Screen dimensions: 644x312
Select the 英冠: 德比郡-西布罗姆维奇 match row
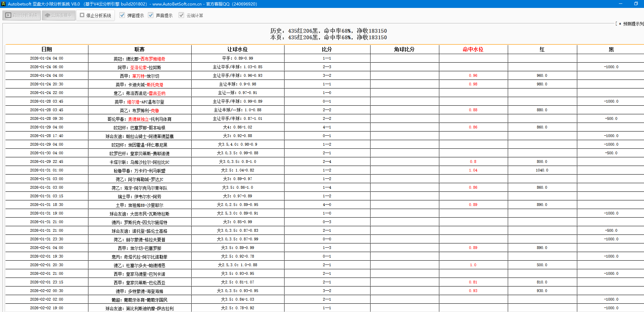[139, 59]
